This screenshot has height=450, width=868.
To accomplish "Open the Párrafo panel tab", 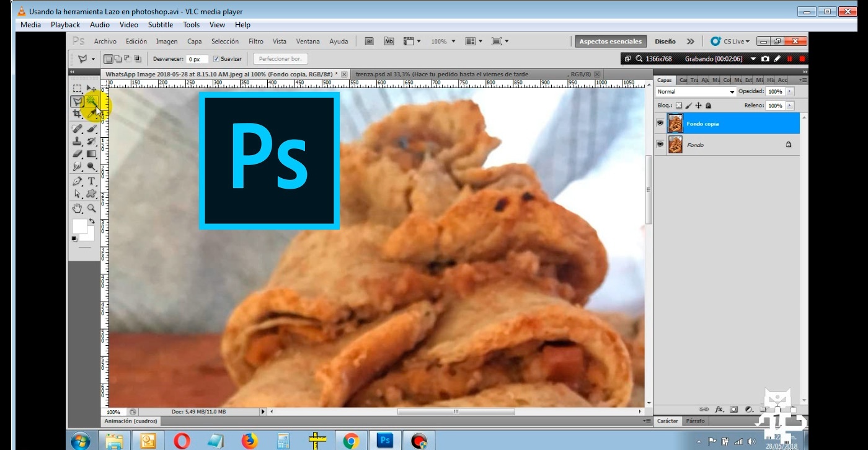I will click(x=695, y=421).
